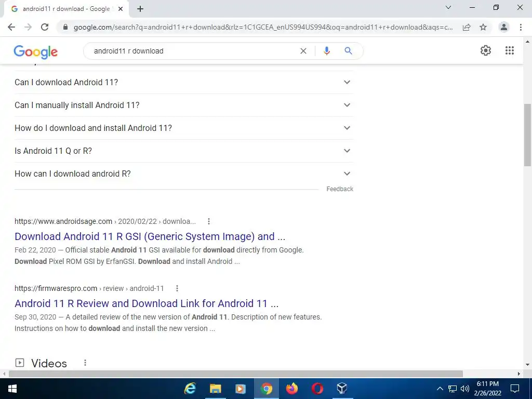The width and height of the screenshot is (532, 399).
Task: Click the address bar URL
Action: [x=263, y=27]
